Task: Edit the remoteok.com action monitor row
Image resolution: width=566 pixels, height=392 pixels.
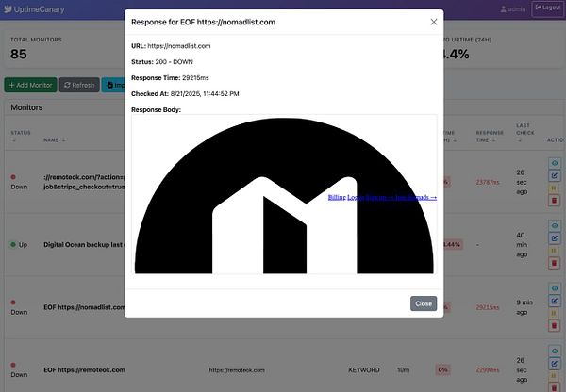Action: [x=555, y=175]
